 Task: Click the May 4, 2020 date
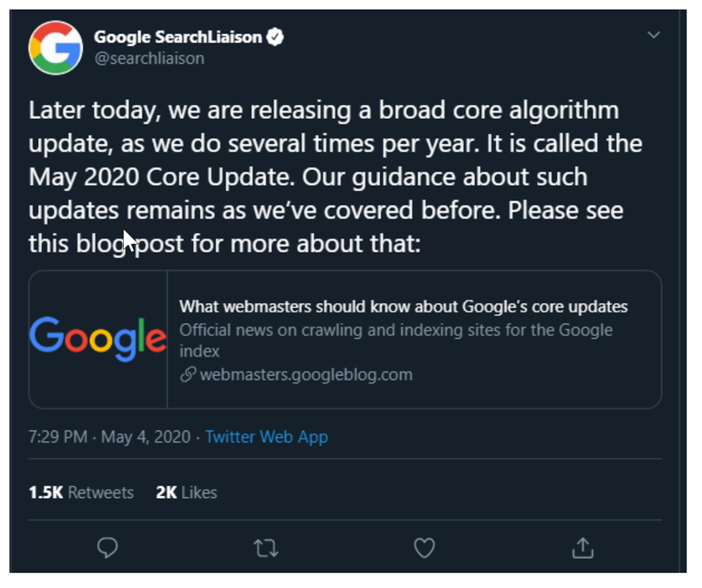(146, 437)
